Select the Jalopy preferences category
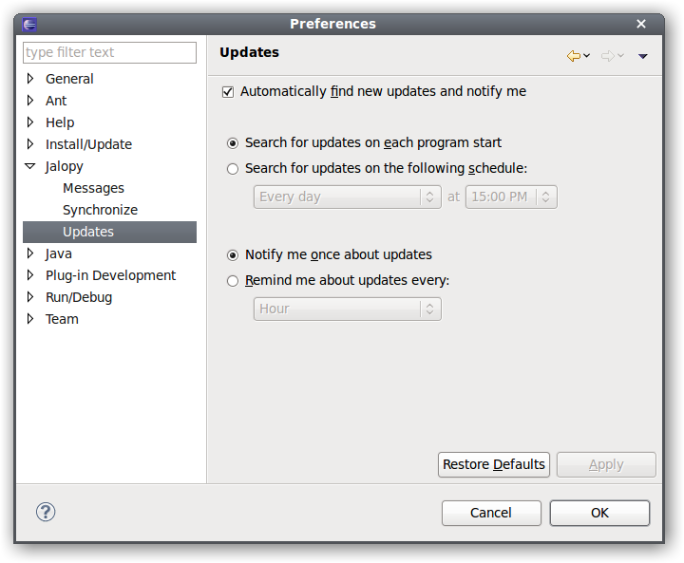Viewport: 684px width, 563px height. (x=64, y=166)
